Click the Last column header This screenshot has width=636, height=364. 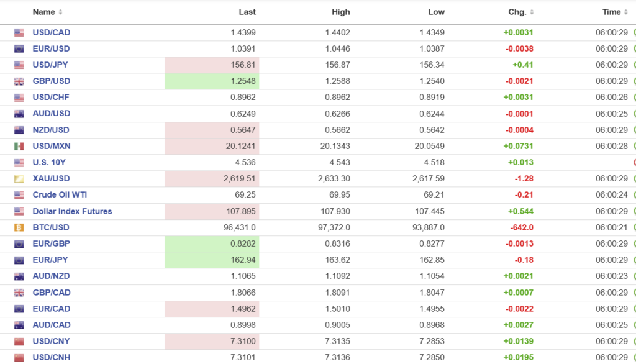(247, 12)
